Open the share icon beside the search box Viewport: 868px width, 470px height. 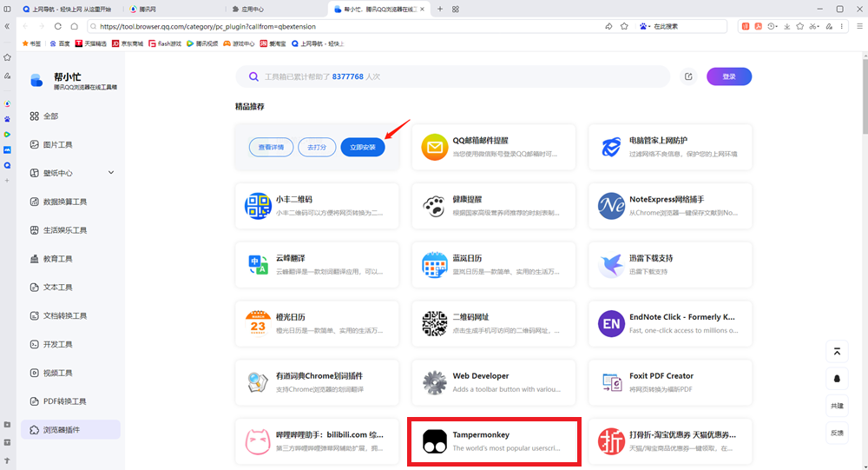tap(688, 76)
